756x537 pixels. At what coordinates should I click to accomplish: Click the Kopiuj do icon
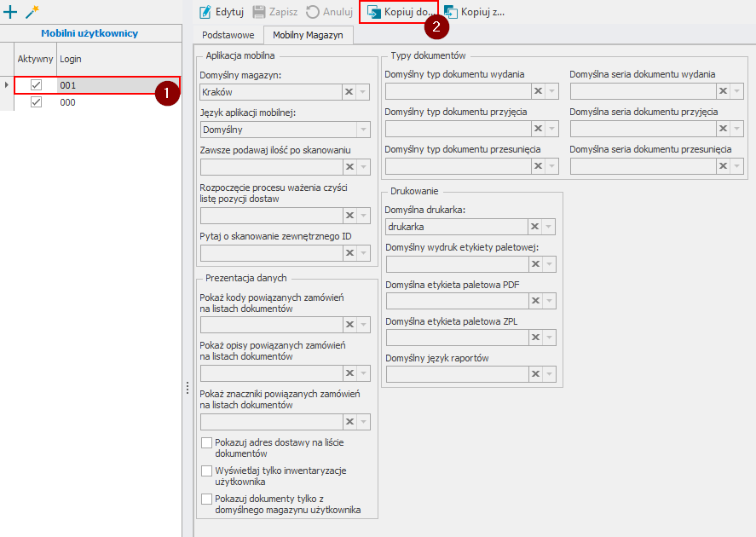(x=373, y=12)
